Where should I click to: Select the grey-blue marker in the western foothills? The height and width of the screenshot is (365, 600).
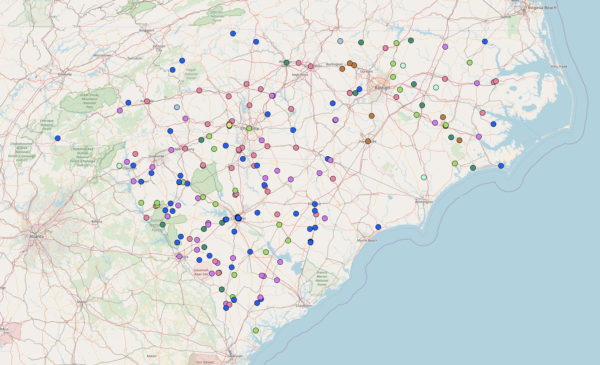coord(177,107)
